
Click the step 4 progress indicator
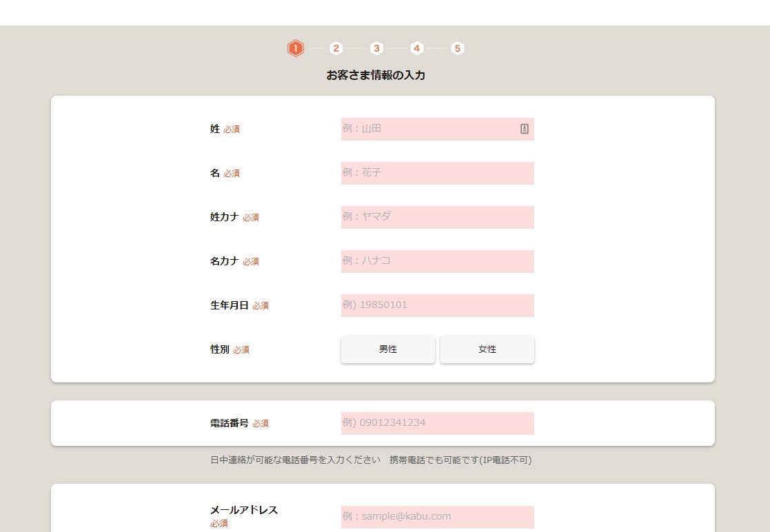pos(417,48)
